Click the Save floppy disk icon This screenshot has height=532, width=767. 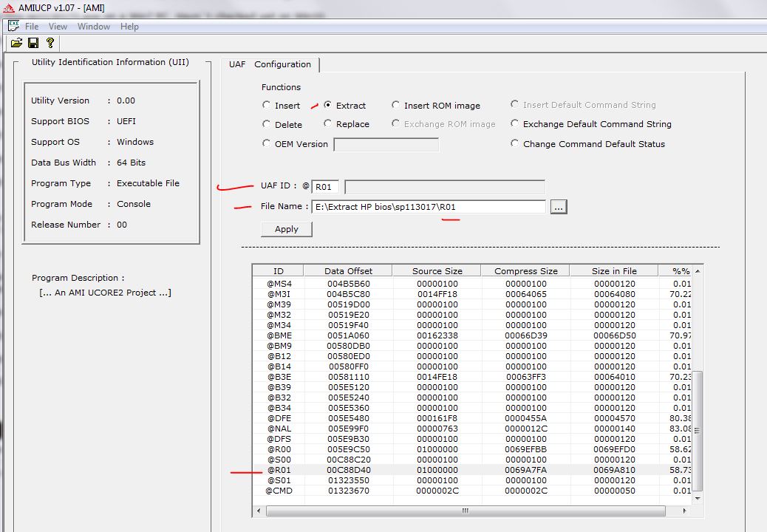point(33,44)
